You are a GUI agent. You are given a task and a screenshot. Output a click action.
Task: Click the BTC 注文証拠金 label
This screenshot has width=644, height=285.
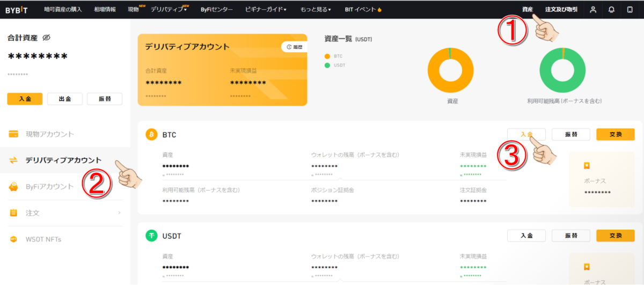[x=473, y=190]
